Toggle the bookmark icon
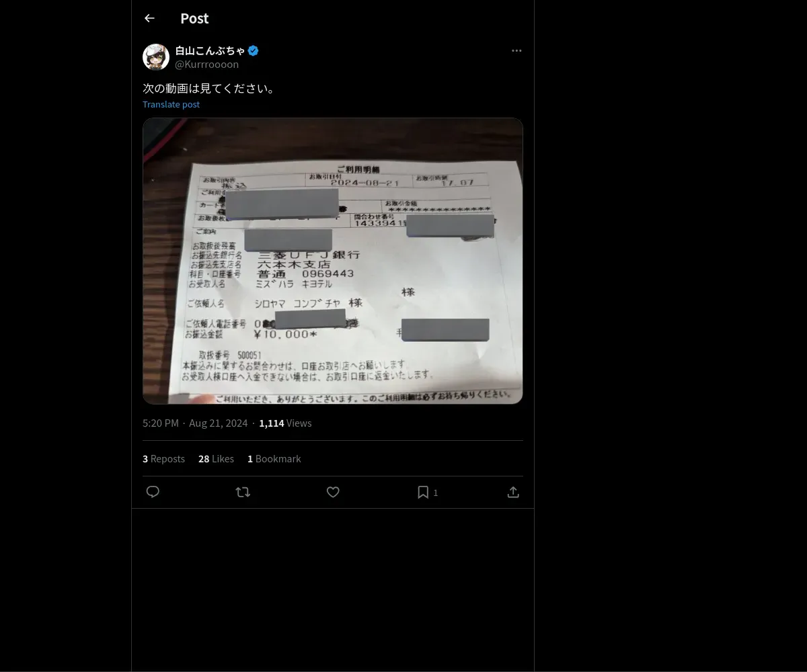The height and width of the screenshot is (672, 807). click(x=423, y=492)
